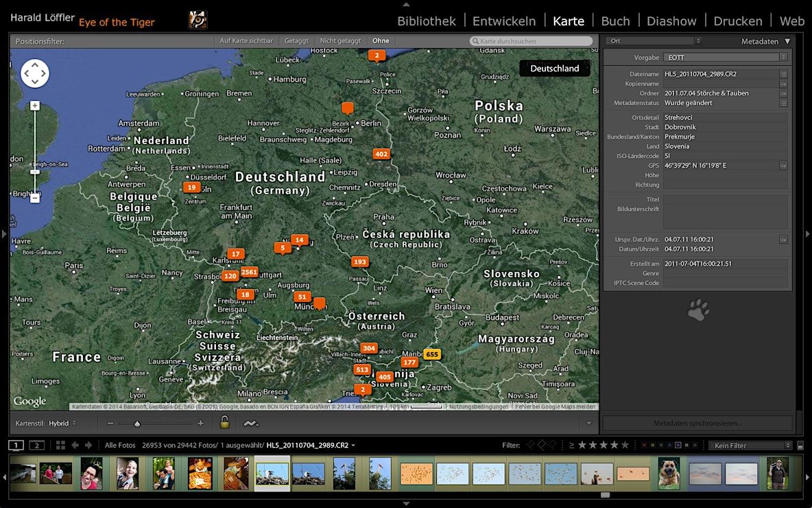Collapse the Metadaten panel triangle
The width and height of the screenshot is (812, 508).
(787, 41)
